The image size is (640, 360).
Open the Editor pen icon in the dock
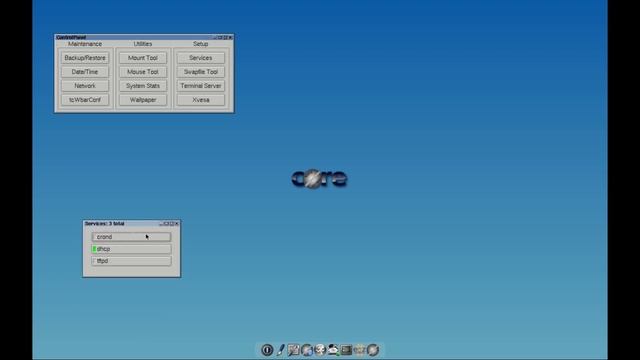280,350
